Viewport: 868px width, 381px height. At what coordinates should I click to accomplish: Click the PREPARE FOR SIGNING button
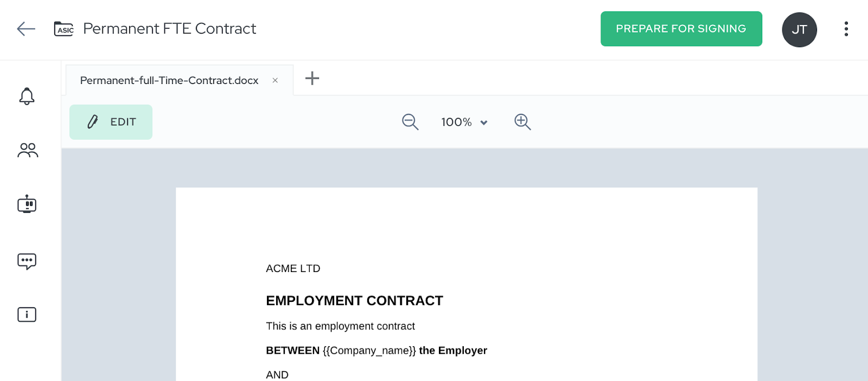pos(681,29)
